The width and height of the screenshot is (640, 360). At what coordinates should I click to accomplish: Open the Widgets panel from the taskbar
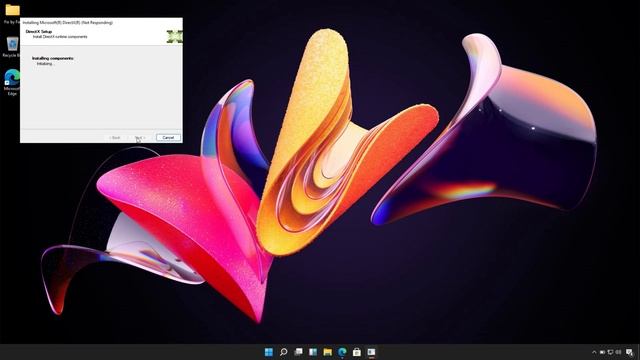click(x=313, y=352)
